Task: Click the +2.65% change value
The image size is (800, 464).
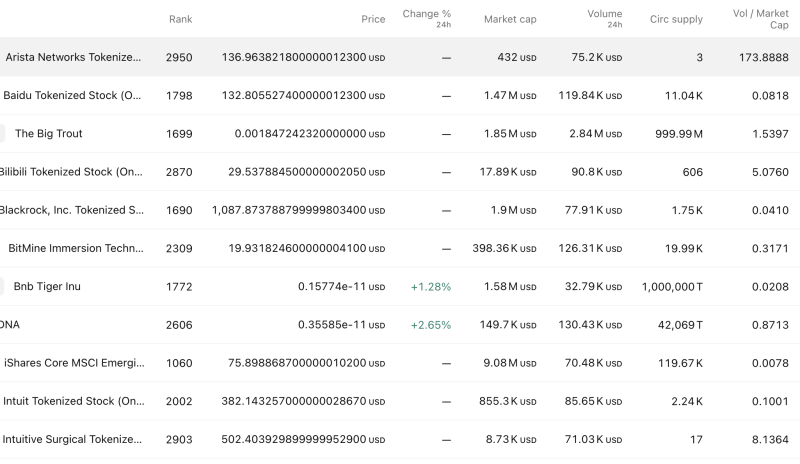Action: pyautogui.click(x=431, y=325)
